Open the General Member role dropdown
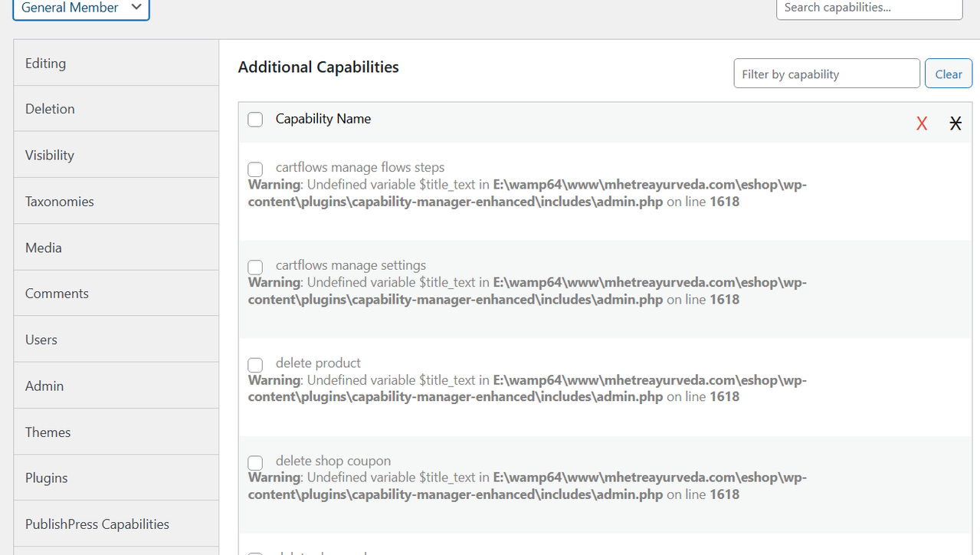Image resolution: width=980 pixels, height=555 pixels. point(81,8)
